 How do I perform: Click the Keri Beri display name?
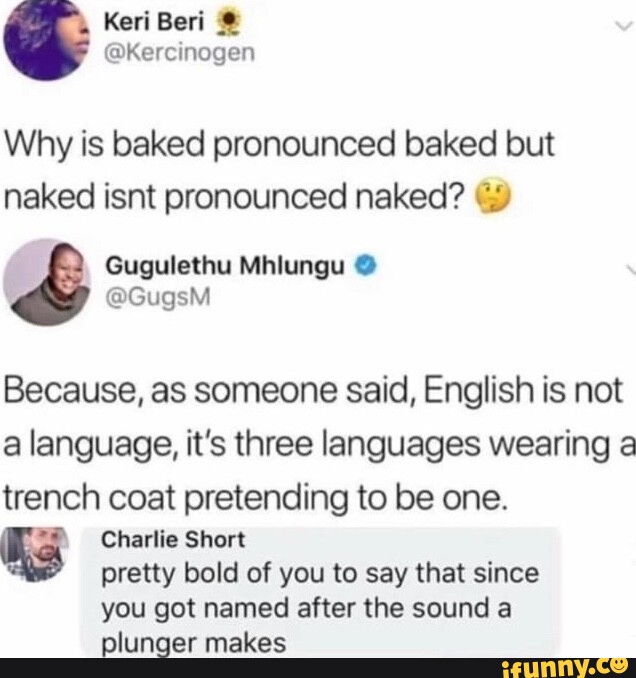154,22
